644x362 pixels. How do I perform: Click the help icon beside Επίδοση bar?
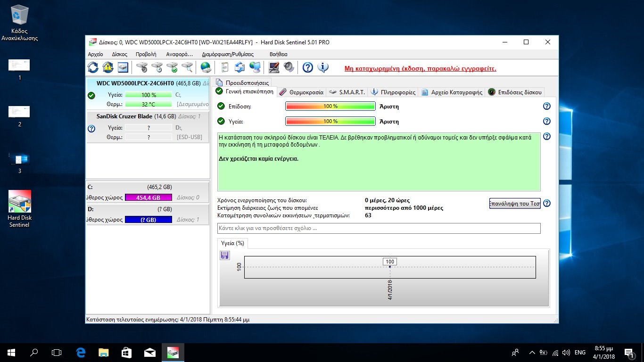[x=547, y=107]
